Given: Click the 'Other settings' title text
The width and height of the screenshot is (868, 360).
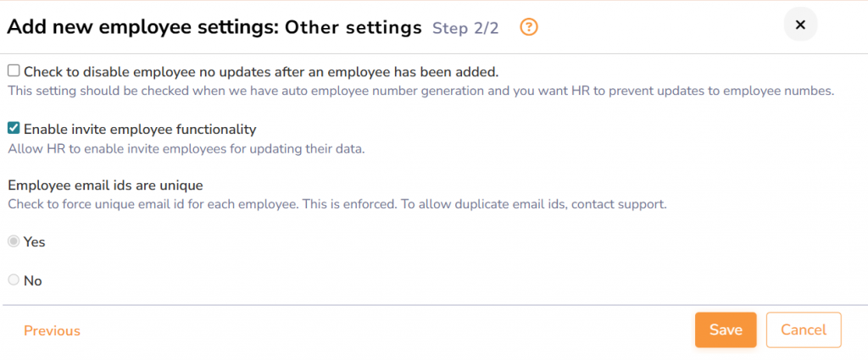Looking at the screenshot, I should coord(353,27).
